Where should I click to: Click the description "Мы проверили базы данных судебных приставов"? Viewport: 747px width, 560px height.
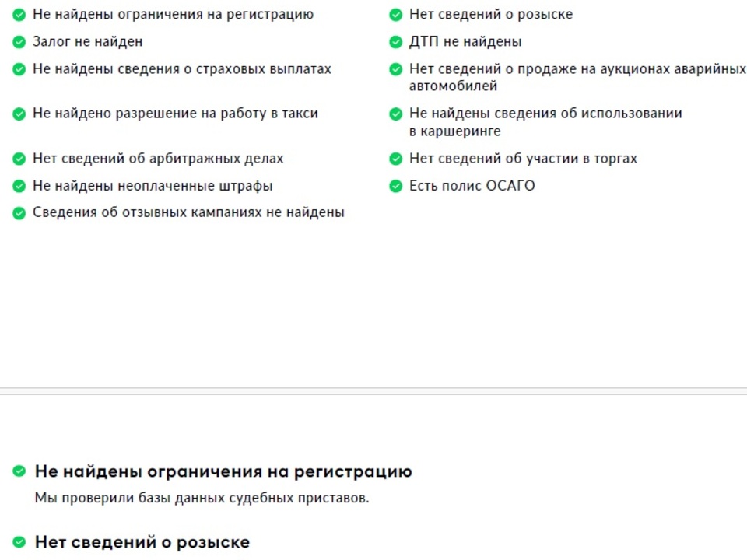pyautogui.click(x=202, y=498)
